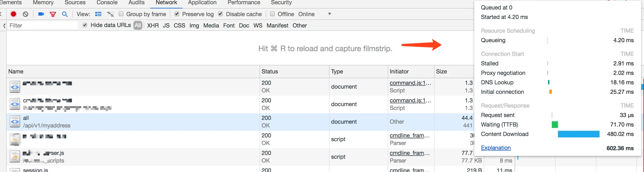Enable Offline mode checkbox

[x=273, y=14]
